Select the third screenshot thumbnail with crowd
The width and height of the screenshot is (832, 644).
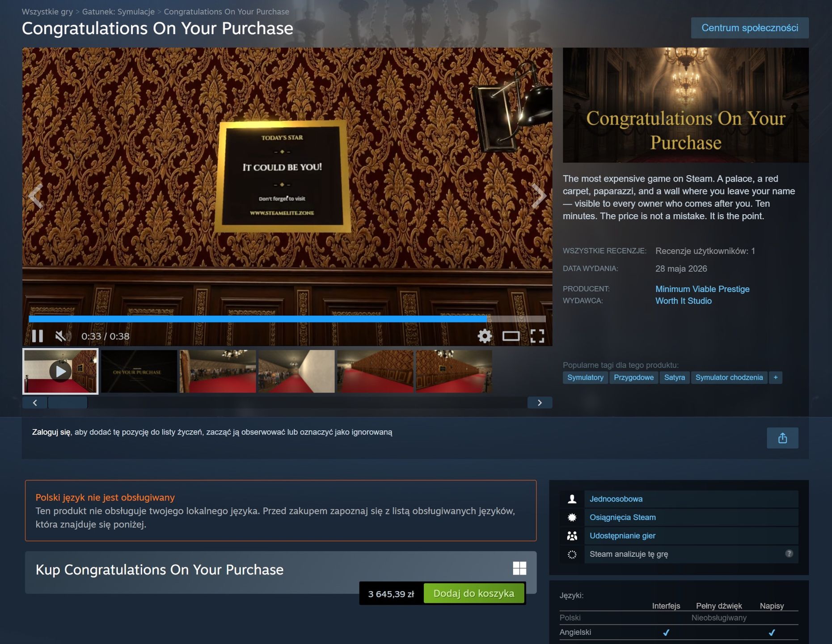[218, 371]
